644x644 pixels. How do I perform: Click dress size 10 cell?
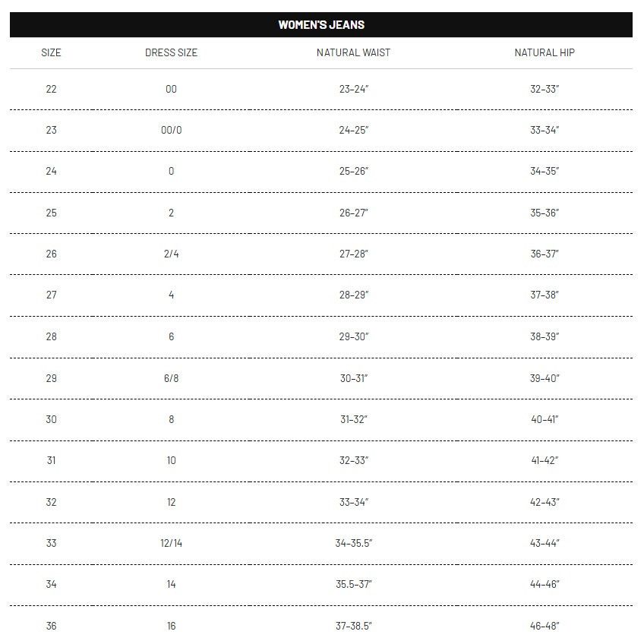pos(172,460)
